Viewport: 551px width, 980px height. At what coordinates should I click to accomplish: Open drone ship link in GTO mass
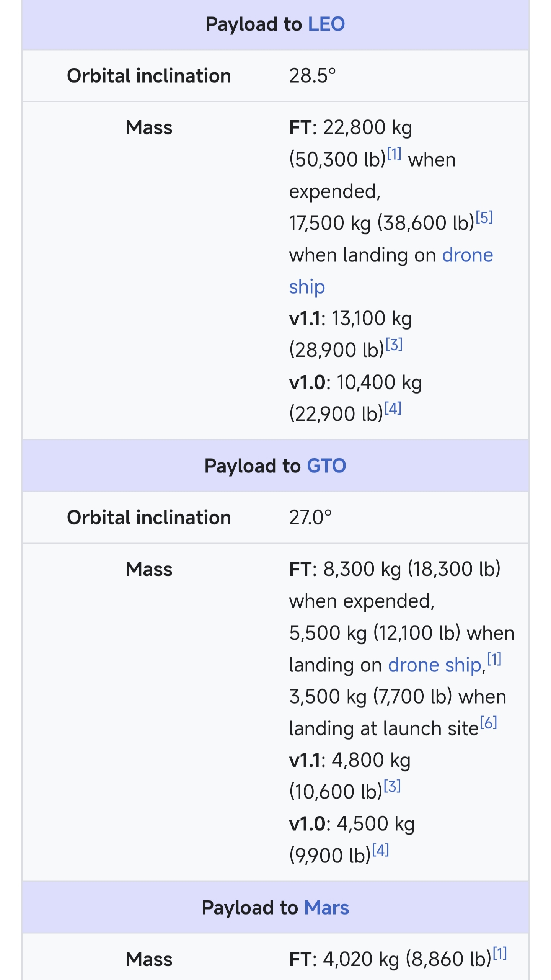[x=435, y=665]
